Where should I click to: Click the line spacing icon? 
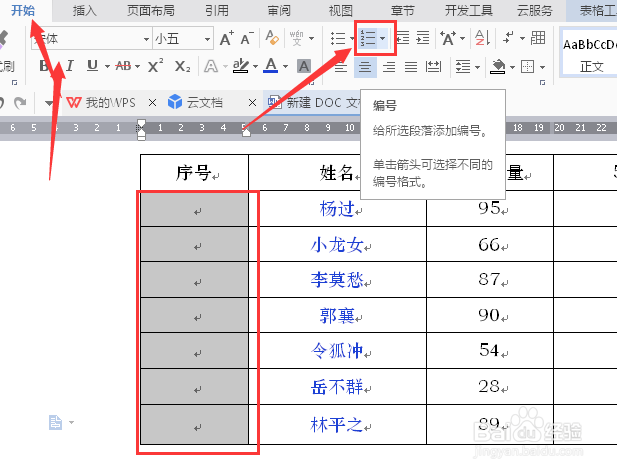click(x=463, y=67)
